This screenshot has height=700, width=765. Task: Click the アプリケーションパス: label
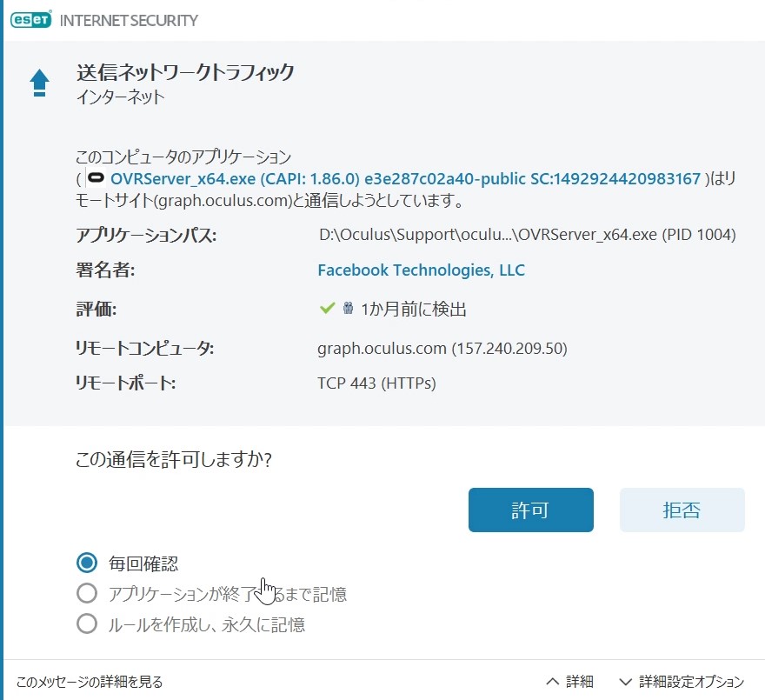coord(146,236)
